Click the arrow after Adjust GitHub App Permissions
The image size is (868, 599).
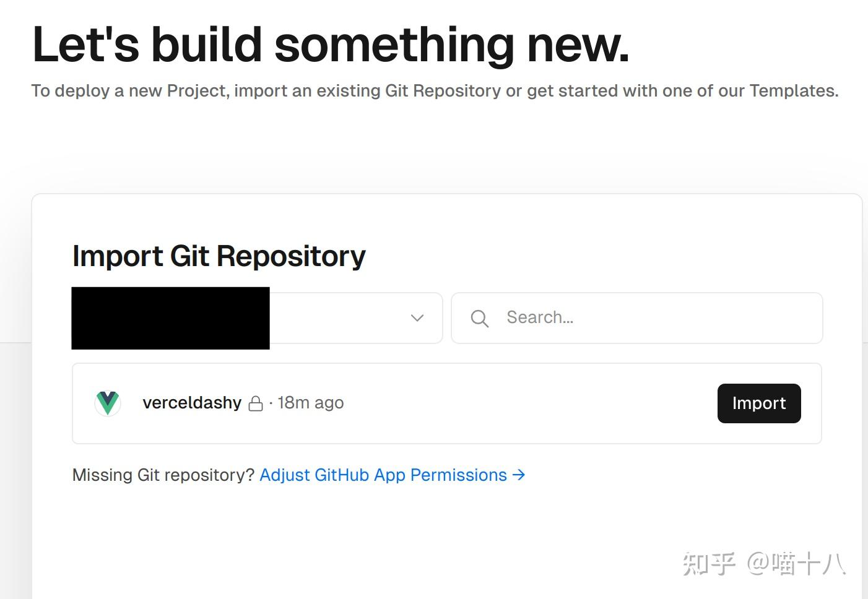point(519,475)
